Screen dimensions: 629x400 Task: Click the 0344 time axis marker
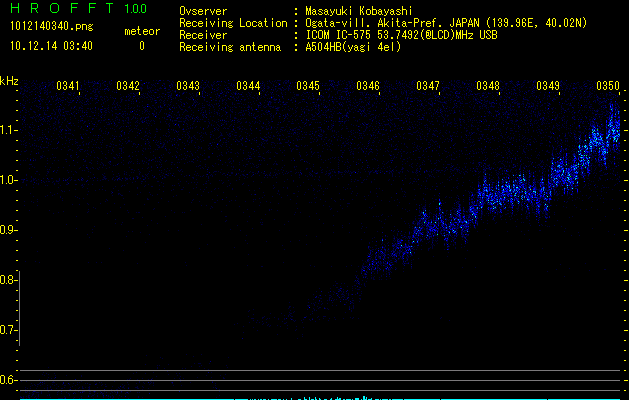(248, 85)
